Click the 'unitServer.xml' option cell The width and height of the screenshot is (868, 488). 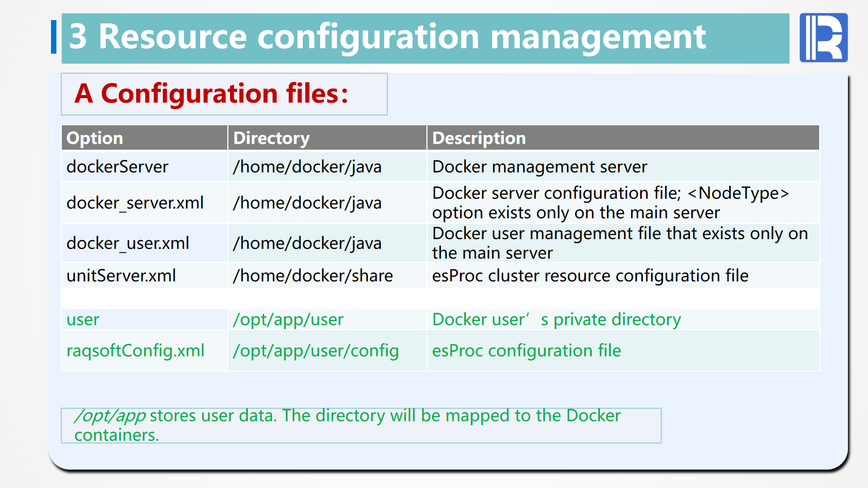(122, 276)
